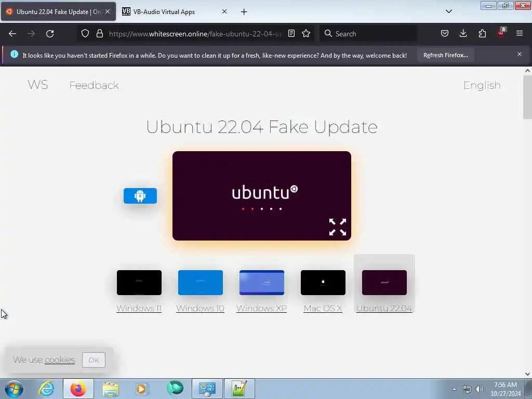Open the Downloads panel

coord(463,33)
